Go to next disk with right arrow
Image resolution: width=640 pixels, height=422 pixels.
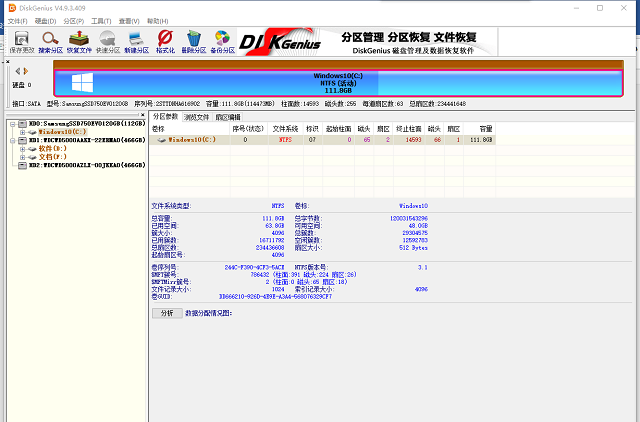(x=26, y=71)
